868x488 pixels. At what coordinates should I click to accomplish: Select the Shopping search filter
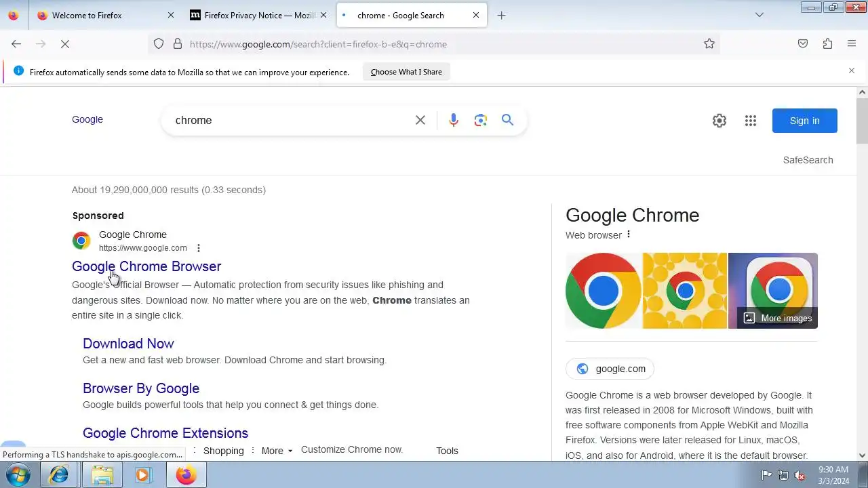[223, 451]
